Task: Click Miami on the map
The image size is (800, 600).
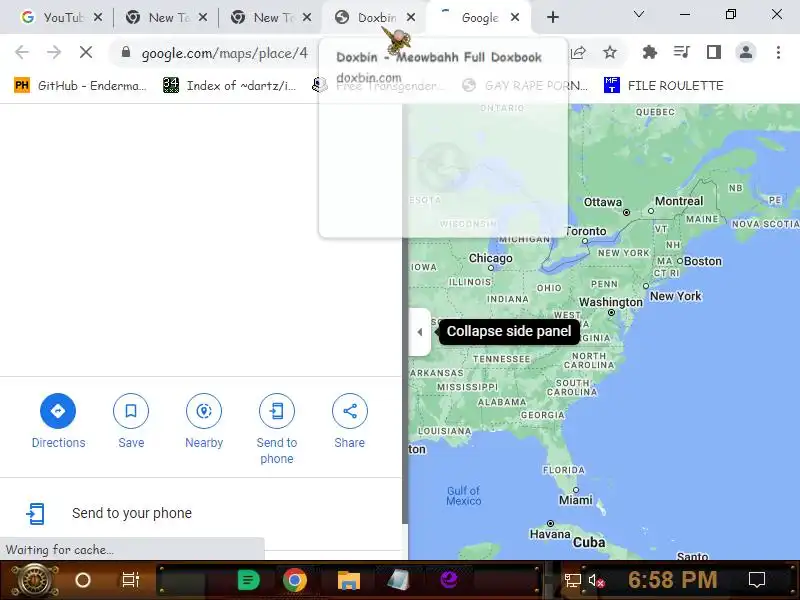Action: tap(576, 500)
